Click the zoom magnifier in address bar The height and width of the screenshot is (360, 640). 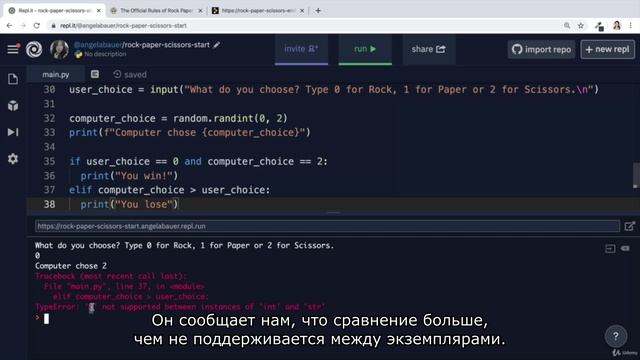coord(567,26)
